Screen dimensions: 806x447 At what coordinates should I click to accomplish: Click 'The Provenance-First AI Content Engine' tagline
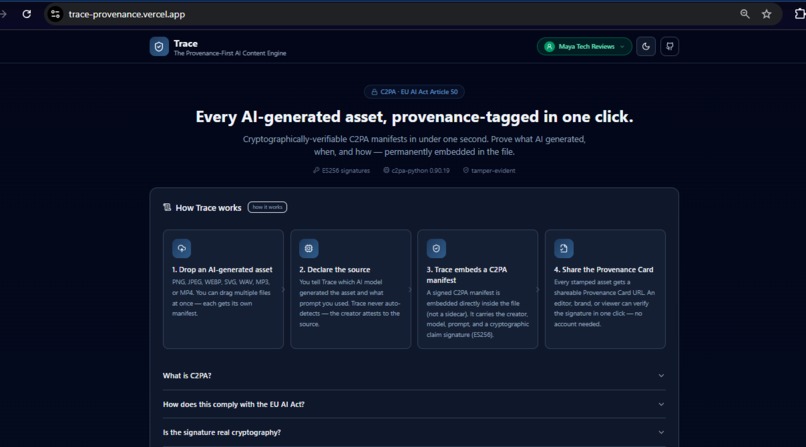tap(230, 53)
